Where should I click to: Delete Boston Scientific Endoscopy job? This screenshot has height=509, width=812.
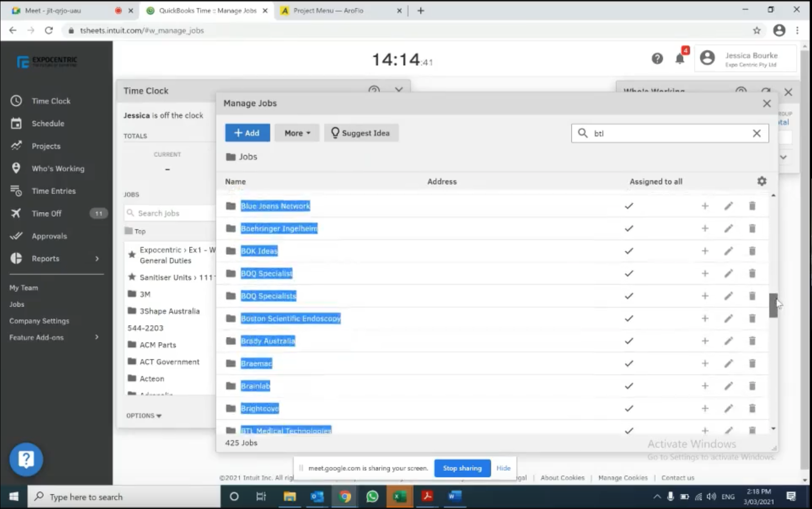(x=752, y=318)
